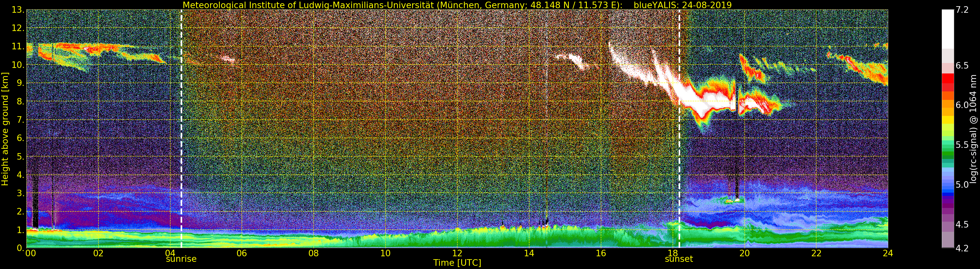This screenshot has height=269, width=980.
Task: Click the "7." height tick label
Action: click(20, 120)
